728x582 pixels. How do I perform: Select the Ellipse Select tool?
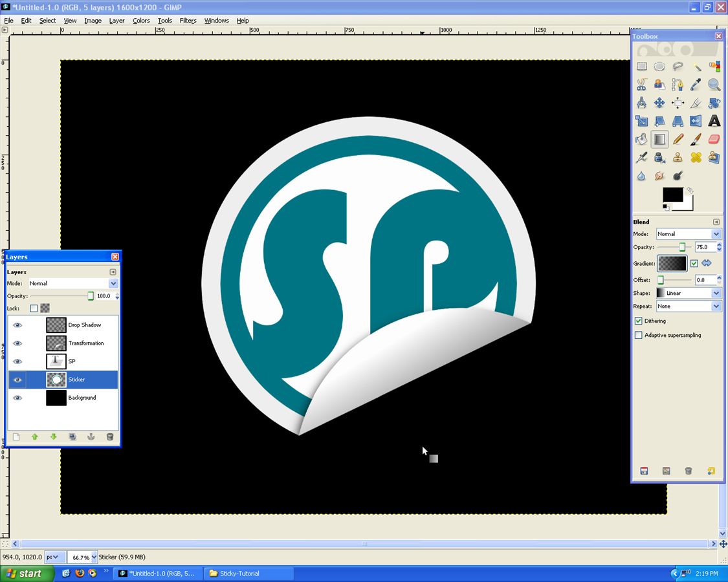coord(659,67)
